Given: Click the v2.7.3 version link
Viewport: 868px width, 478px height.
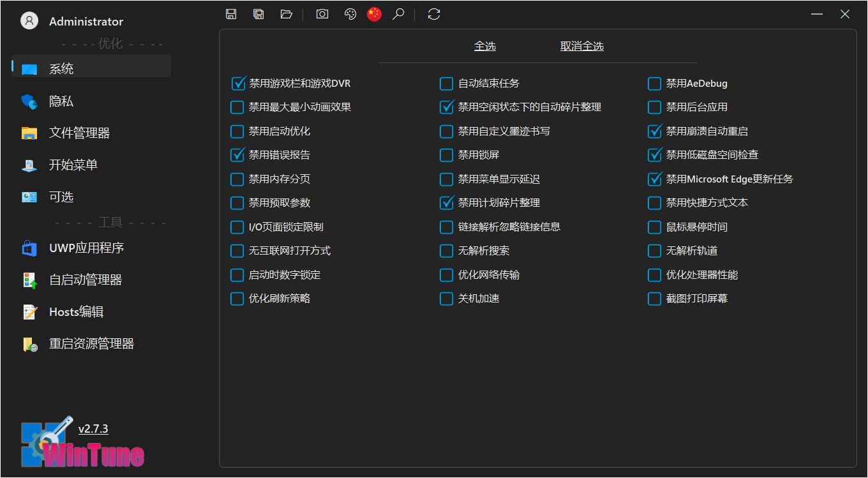Looking at the screenshot, I should [93, 429].
